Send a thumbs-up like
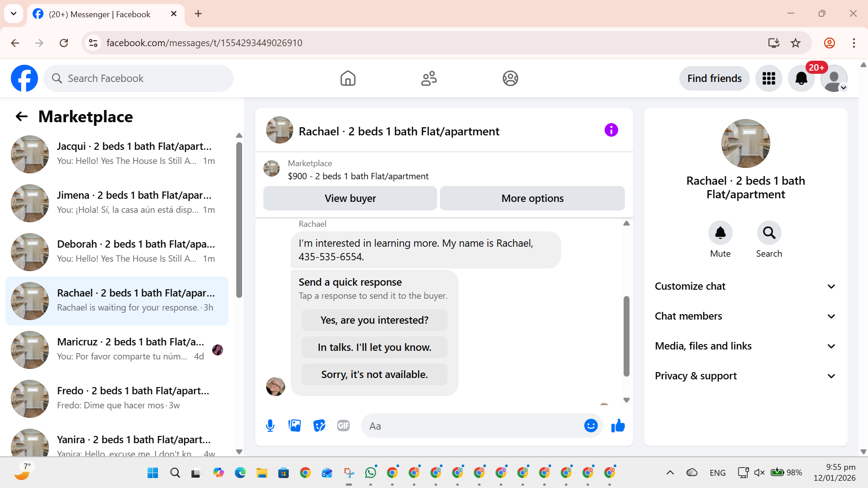 pos(618,426)
